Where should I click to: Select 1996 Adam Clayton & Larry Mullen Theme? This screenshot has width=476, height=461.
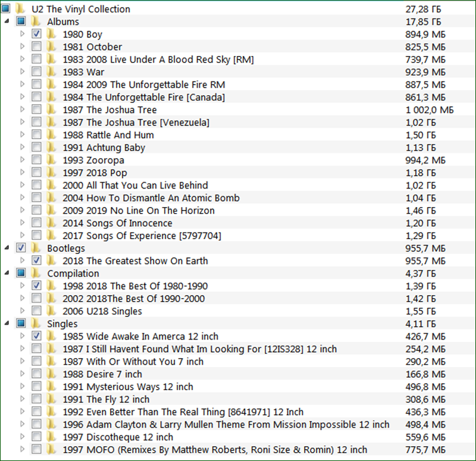coord(226,424)
